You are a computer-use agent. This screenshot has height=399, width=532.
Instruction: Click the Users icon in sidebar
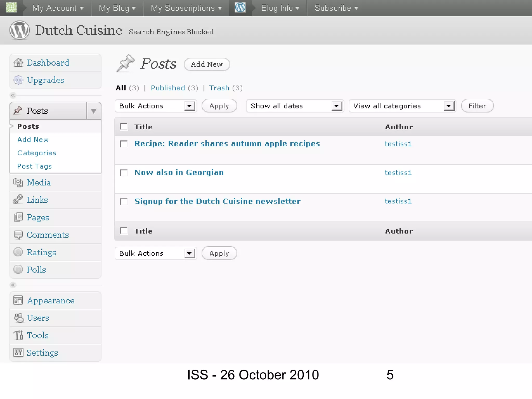click(x=19, y=318)
